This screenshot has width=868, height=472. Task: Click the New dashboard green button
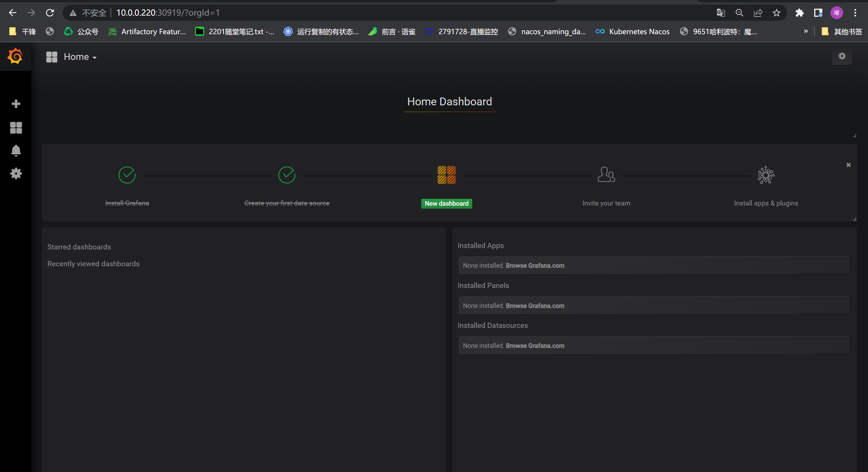point(446,204)
